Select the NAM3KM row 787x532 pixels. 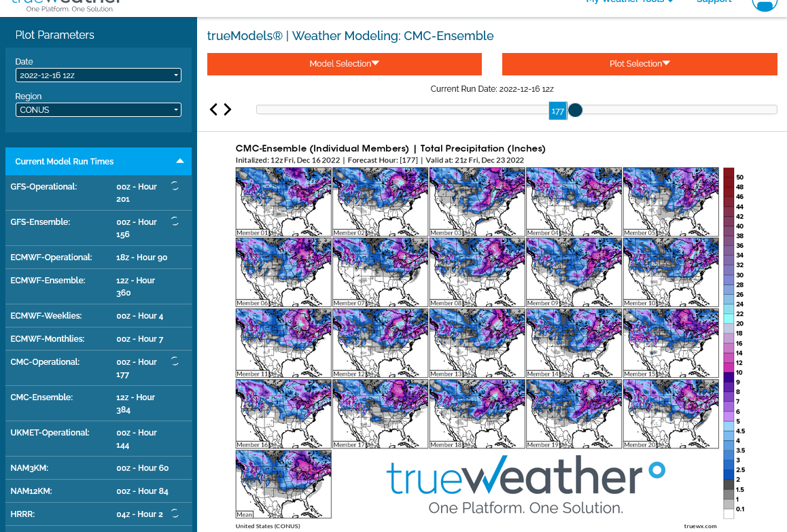(x=99, y=467)
